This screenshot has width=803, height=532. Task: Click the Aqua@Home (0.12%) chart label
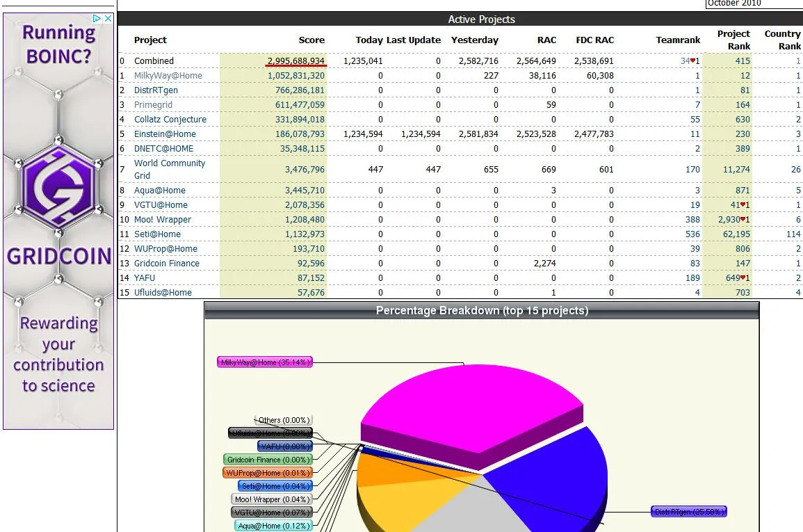[x=273, y=526]
